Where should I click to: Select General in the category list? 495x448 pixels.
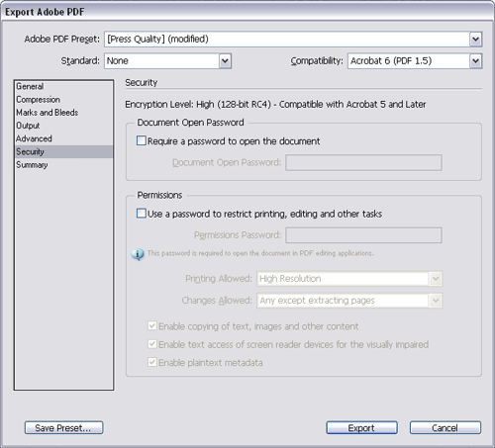click(x=63, y=86)
